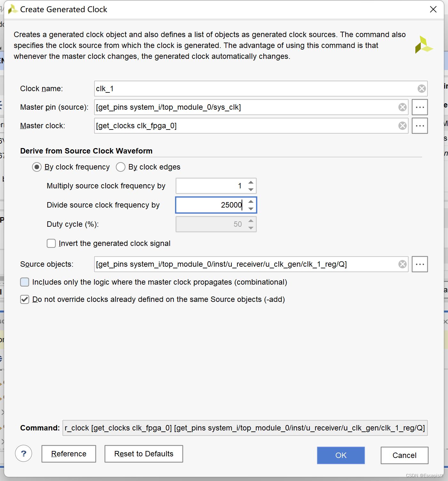This screenshot has height=481, width=448.
Task: Uncheck Do not override clocks (-add)
Action: (x=25, y=299)
